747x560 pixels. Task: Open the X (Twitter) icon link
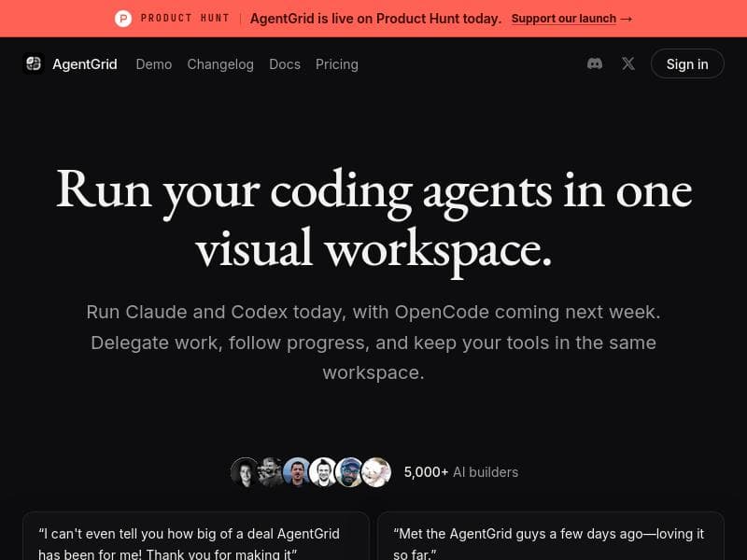click(628, 63)
